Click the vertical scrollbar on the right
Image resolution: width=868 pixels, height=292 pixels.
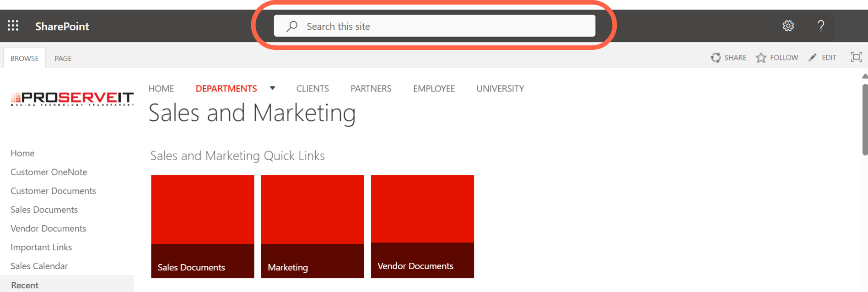click(x=864, y=119)
